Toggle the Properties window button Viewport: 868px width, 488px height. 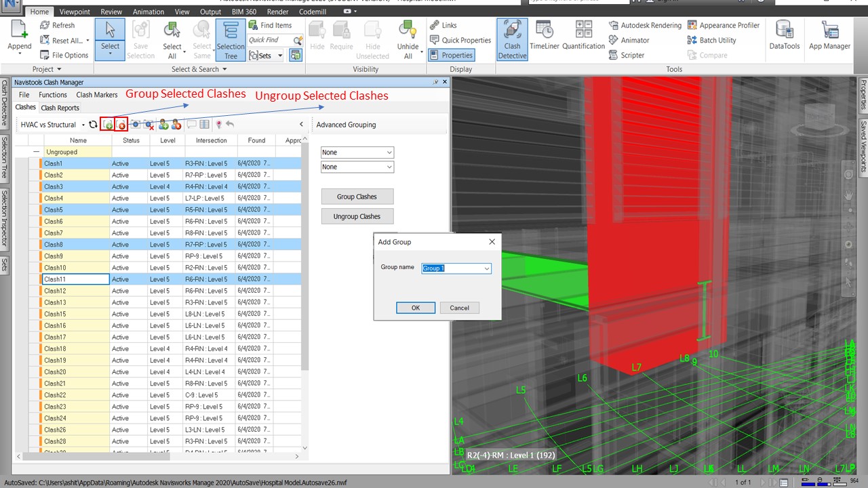tap(452, 56)
